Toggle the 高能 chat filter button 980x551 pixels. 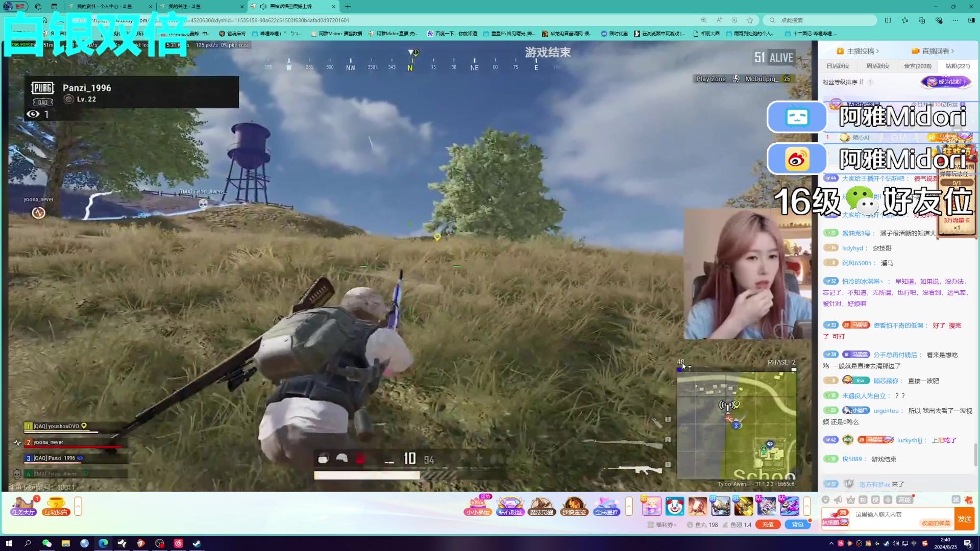pyautogui.click(x=905, y=500)
